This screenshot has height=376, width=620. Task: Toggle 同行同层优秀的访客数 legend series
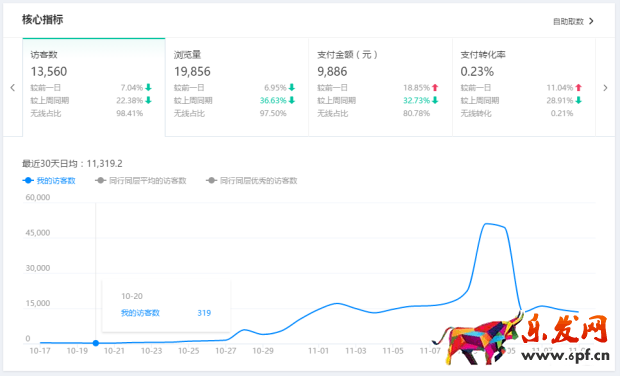(x=251, y=181)
